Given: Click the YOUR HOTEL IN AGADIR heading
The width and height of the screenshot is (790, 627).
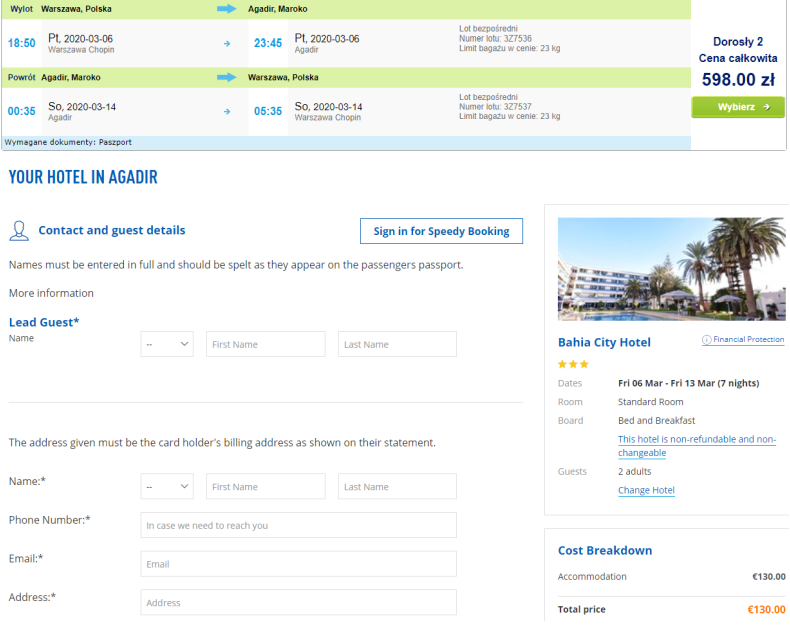Looking at the screenshot, I should pyautogui.click(x=83, y=177).
